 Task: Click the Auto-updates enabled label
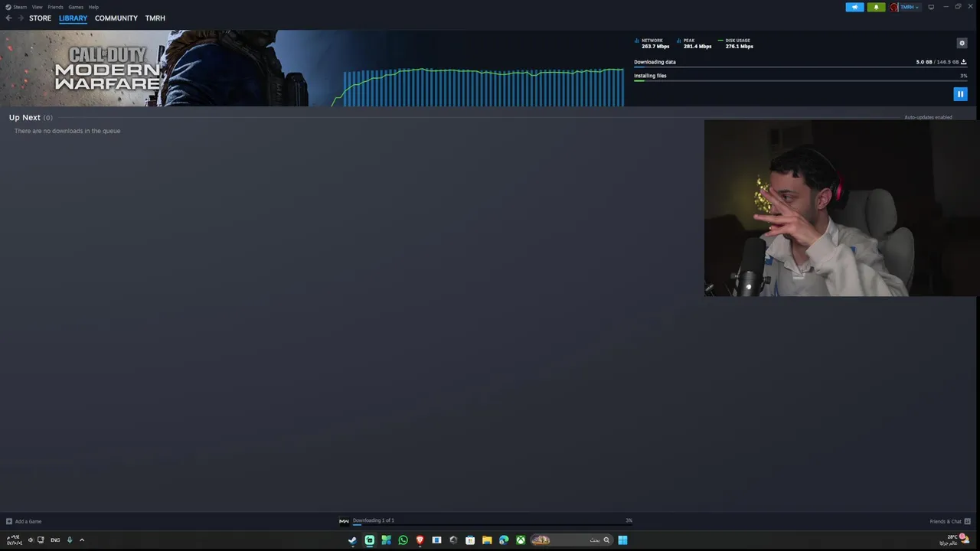coord(928,117)
